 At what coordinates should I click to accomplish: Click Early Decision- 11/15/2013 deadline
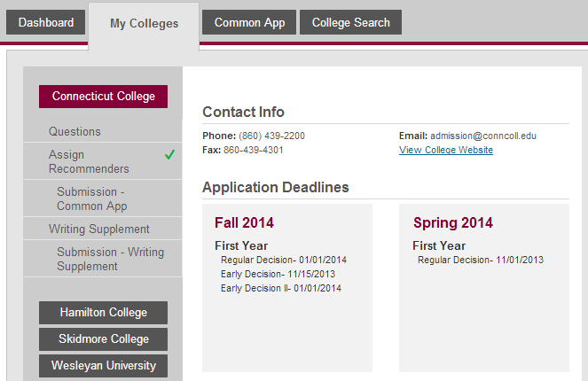click(x=278, y=274)
